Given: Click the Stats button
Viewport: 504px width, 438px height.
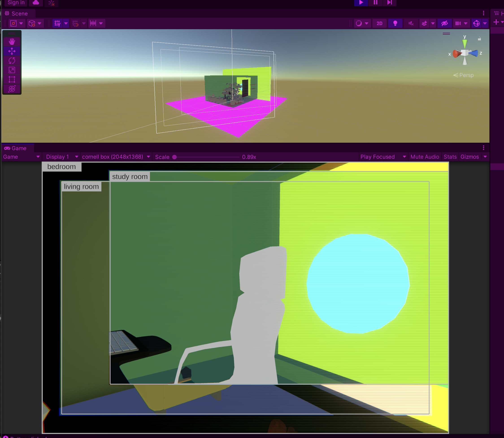Looking at the screenshot, I should click(450, 157).
